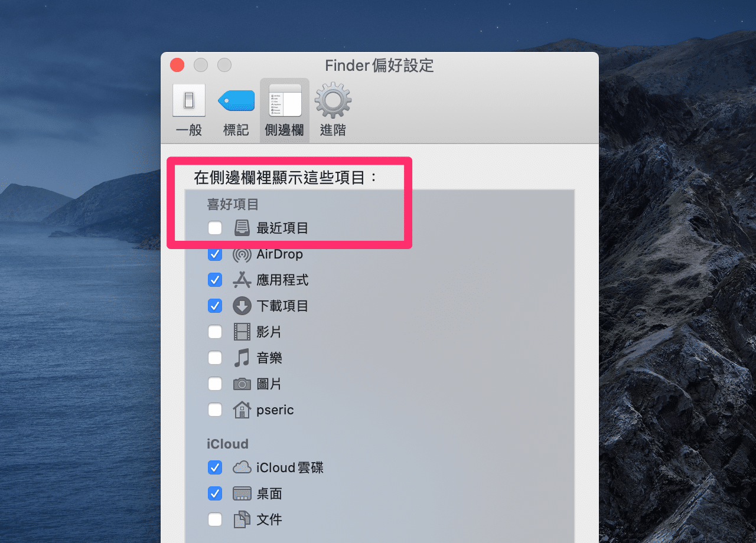Switch to the 一般 tab label
Viewport: 756px width, 543px height.
pos(189,130)
